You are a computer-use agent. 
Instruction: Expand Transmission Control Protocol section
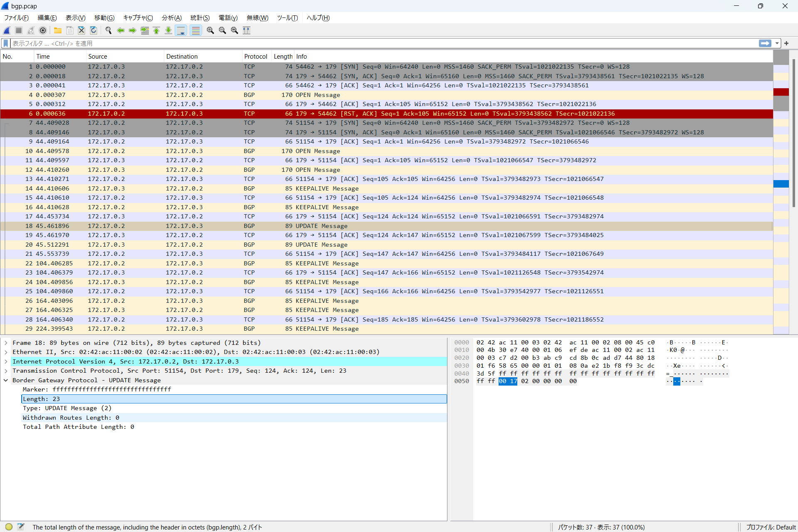click(x=6, y=371)
